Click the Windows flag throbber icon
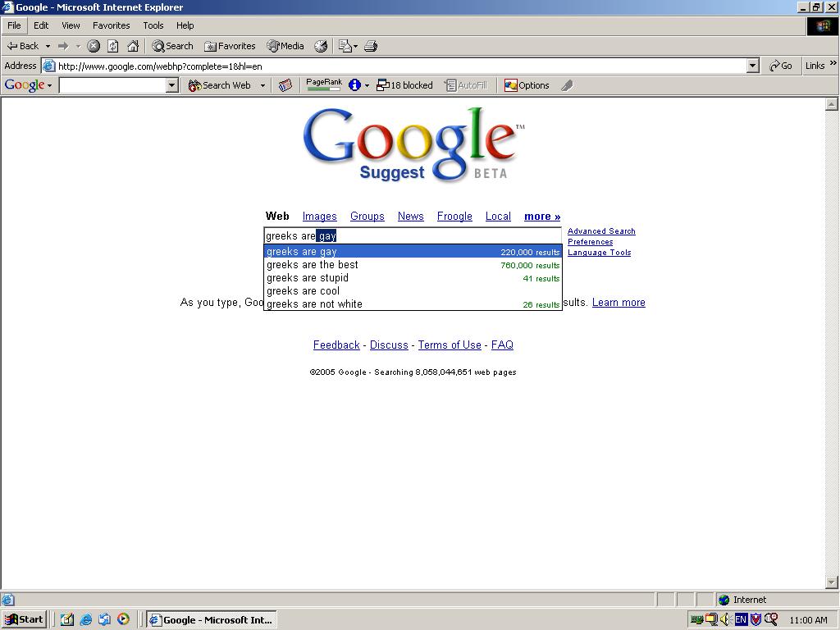 [x=822, y=26]
